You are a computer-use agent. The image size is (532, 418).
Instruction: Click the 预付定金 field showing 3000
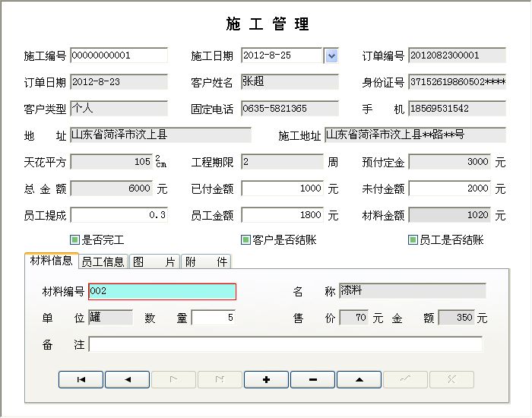[450, 161]
